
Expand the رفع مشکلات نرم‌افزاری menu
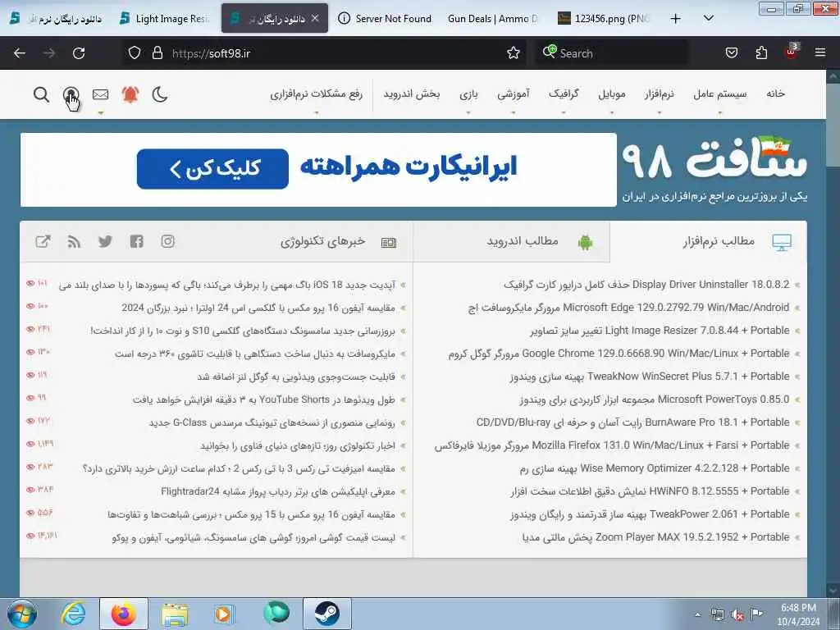point(316,94)
